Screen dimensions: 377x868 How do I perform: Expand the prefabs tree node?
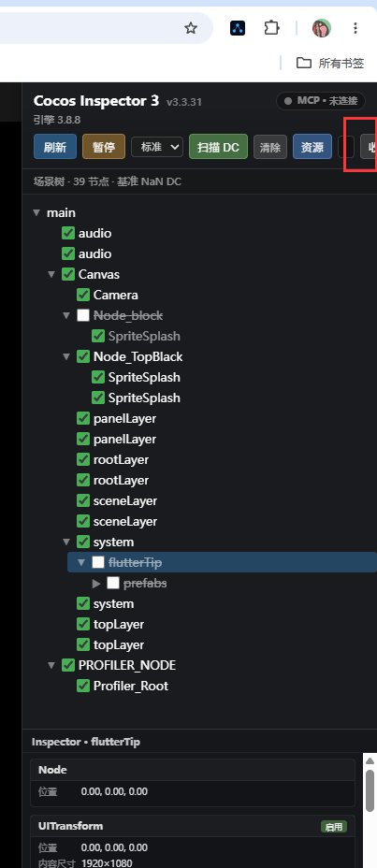96,583
